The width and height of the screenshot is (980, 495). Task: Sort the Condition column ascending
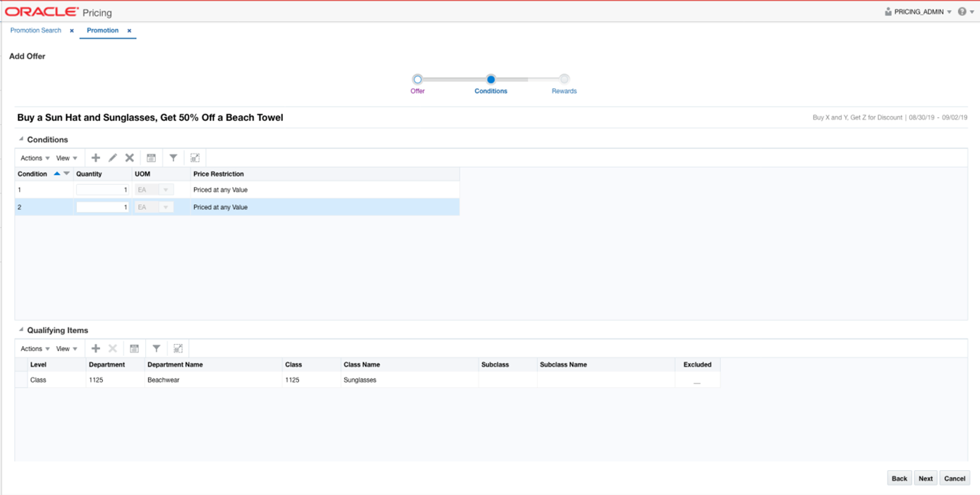(57, 174)
